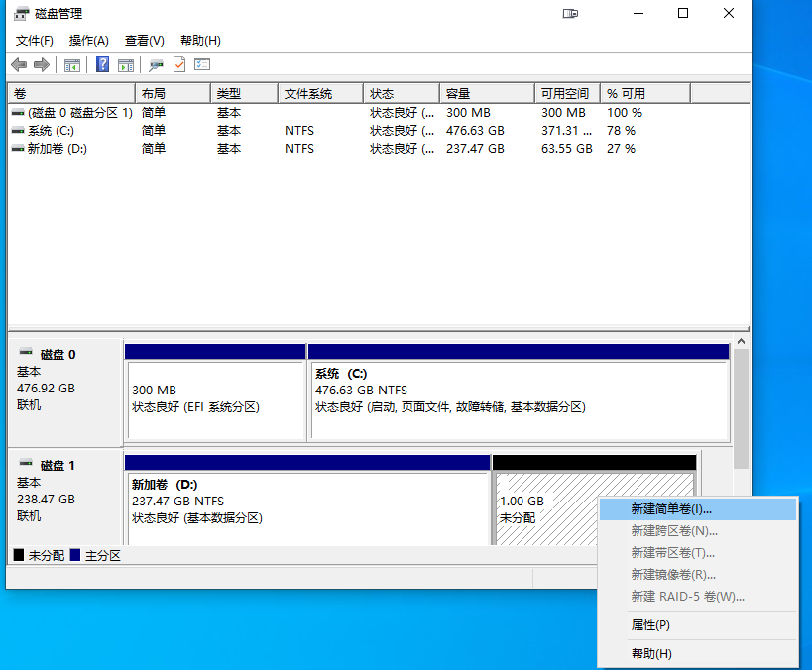
Task: Sort by the % 可用 column header
Action: click(x=645, y=94)
